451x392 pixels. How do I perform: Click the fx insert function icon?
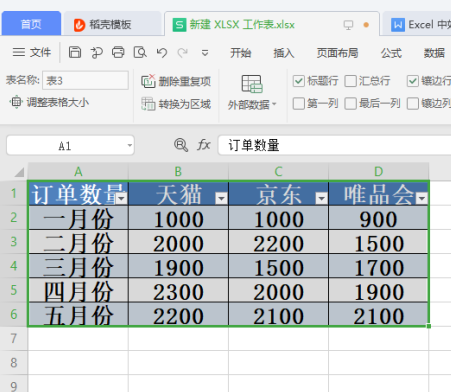(204, 145)
